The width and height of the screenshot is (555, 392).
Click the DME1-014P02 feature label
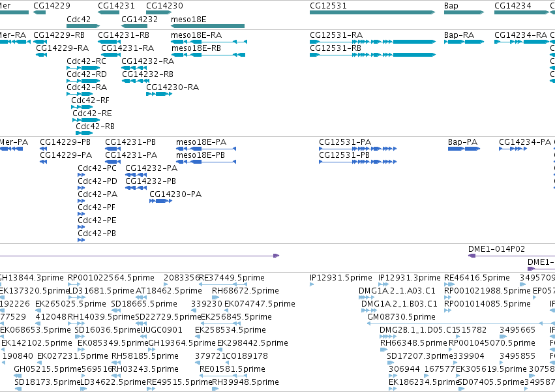pyautogui.click(x=496, y=249)
